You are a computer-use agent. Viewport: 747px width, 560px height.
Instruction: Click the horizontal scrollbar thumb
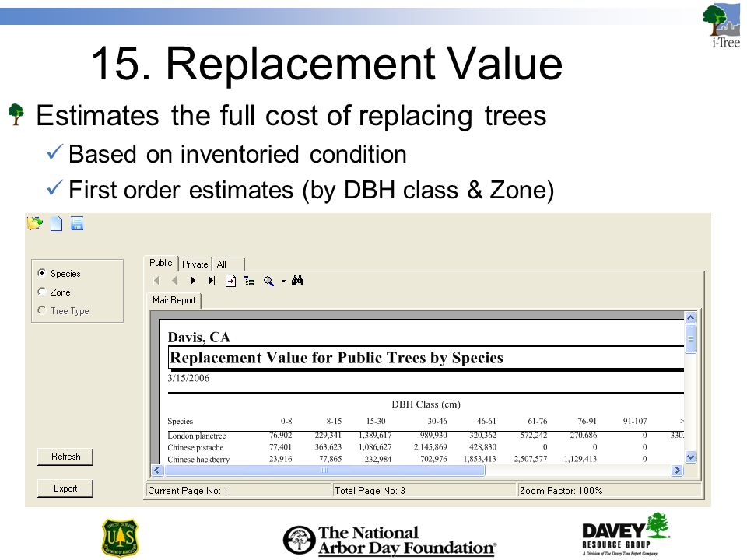pos(324,471)
